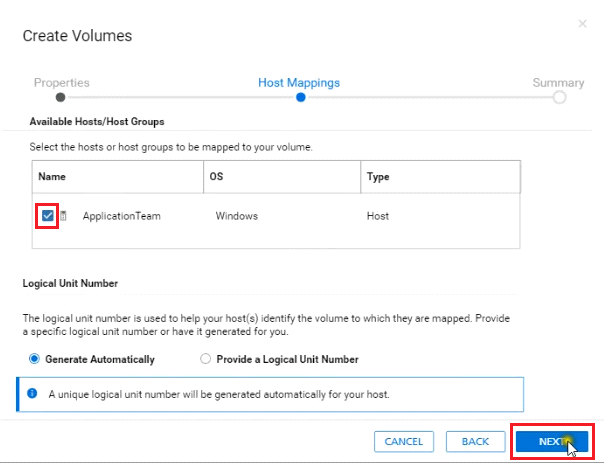
Task: Click the host icon beside ApplicationTeam
Action: point(63,216)
